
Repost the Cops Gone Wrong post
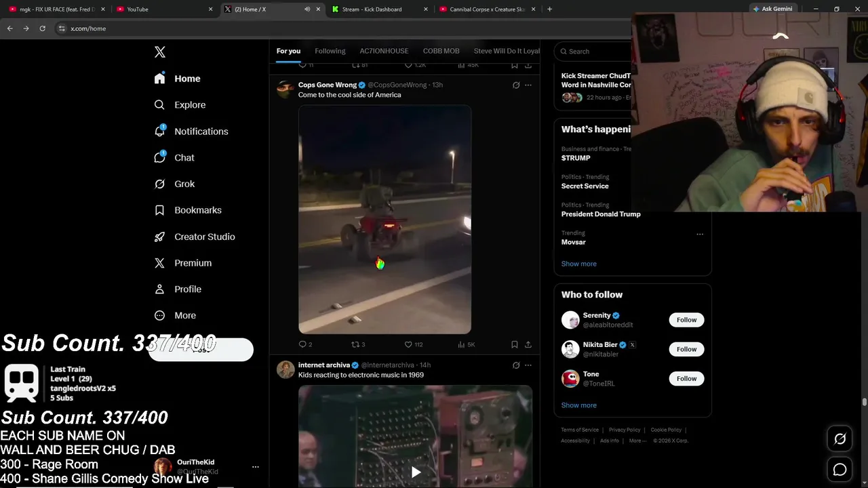pos(358,344)
